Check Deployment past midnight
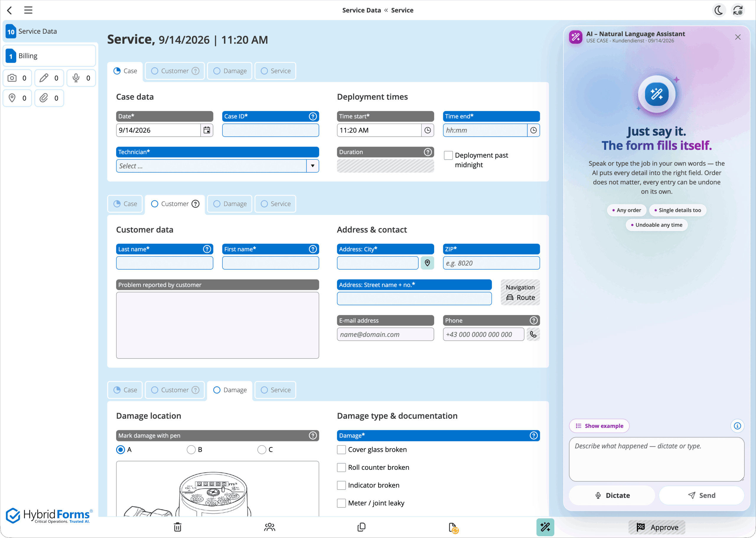The height and width of the screenshot is (538, 756). click(x=448, y=155)
